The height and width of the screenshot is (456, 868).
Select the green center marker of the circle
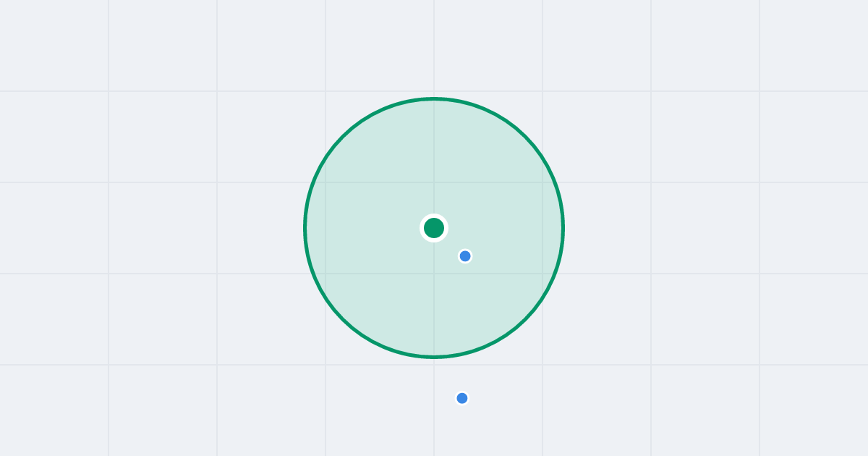click(x=434, y=228)
